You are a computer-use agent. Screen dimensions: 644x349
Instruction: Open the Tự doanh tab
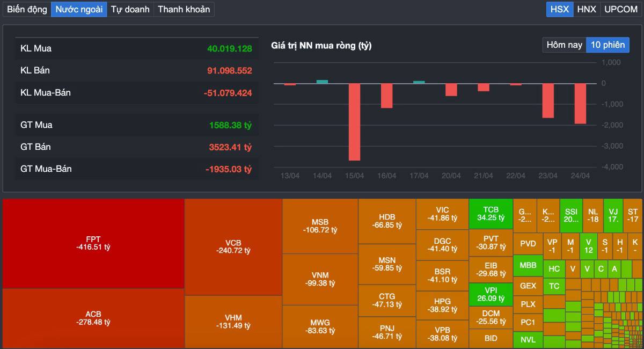click(130, 9)
